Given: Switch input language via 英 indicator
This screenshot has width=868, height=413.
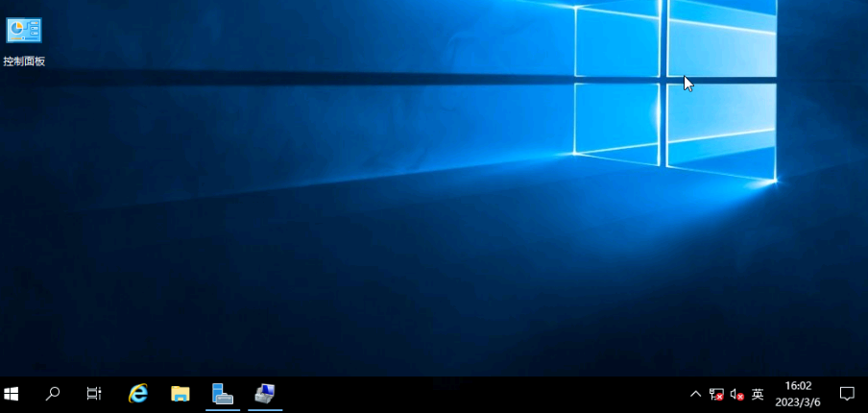Looking at the screenshot, I should point(758,394).
